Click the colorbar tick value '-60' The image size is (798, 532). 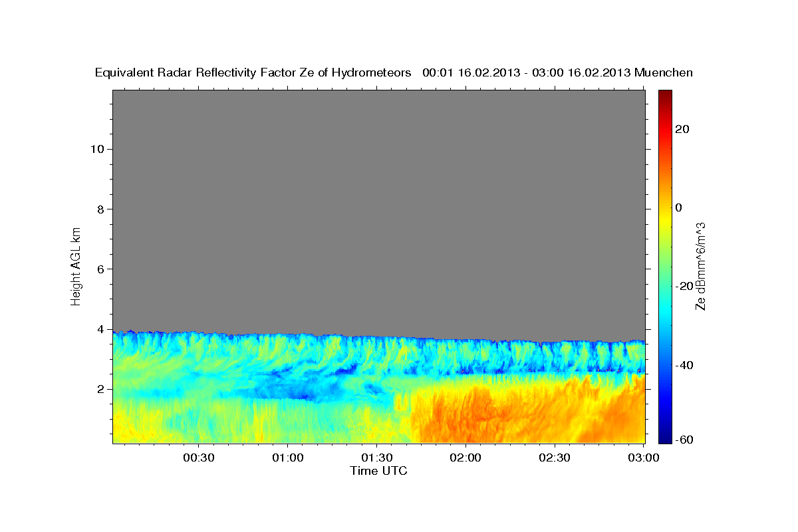[683, 440]
